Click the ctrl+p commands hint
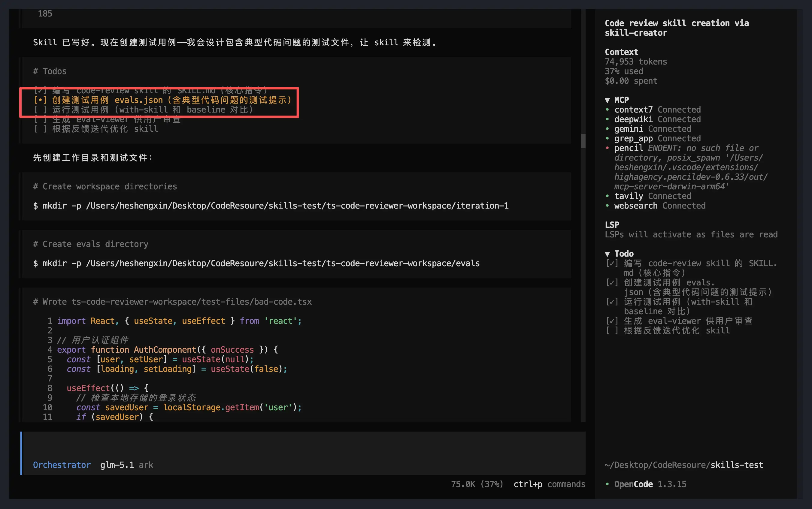This screenshot has width=812, height=509. (549, 484)
